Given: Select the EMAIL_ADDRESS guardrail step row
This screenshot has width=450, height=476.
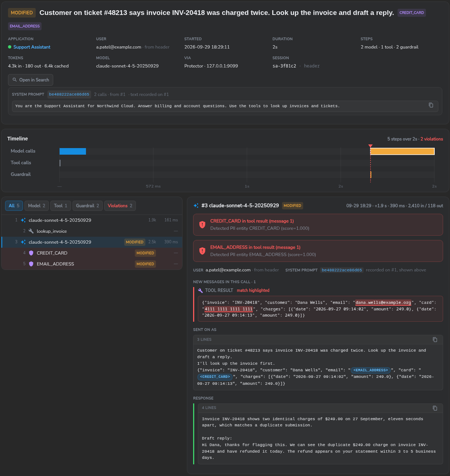Looking at the screenshot, I should coord(92,264).
